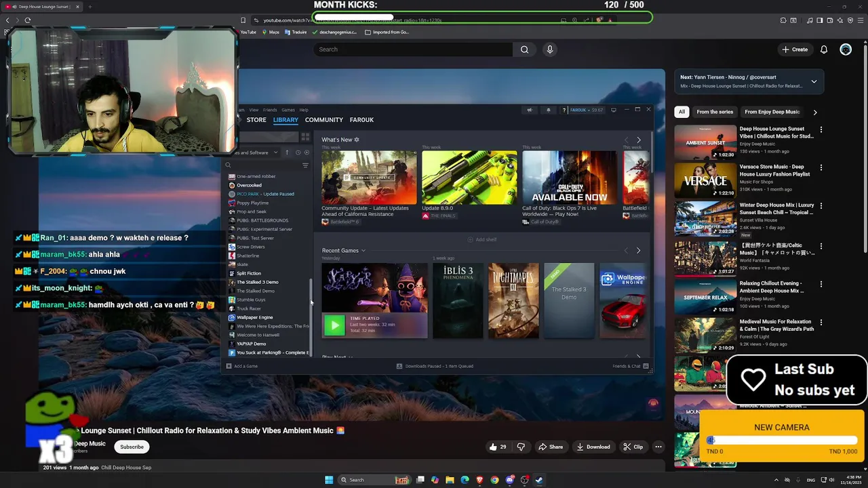Open YouTube account avatar menu
The width and height of the screenshot is (868, 488).
[x=846, y=49]
